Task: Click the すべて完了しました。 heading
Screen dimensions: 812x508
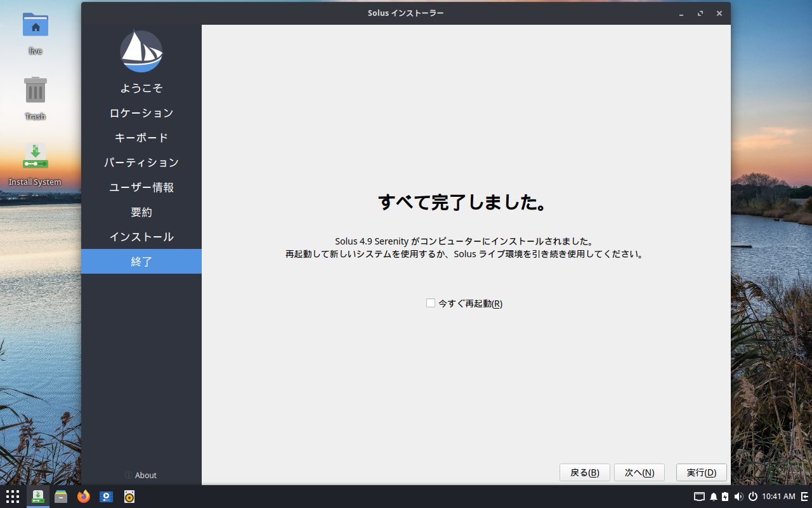Action: 463,203
